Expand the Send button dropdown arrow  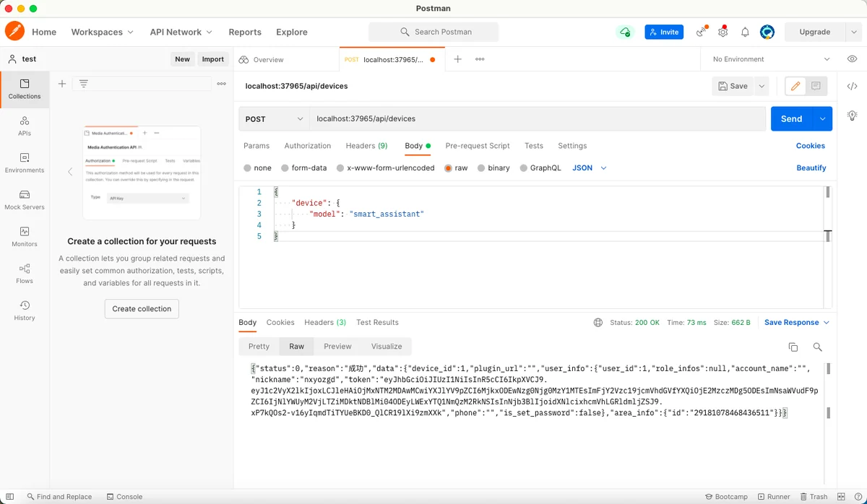pyautogui.click(x=822, y=119)
